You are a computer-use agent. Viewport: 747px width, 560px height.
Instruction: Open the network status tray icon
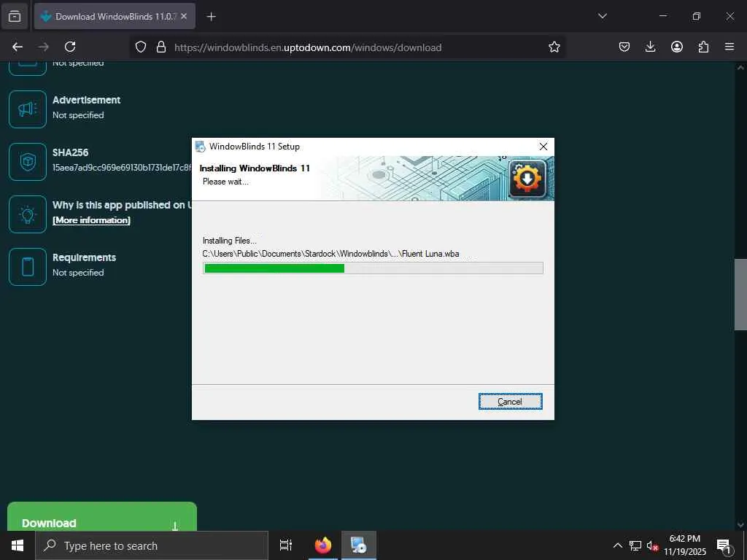point(635,545)
